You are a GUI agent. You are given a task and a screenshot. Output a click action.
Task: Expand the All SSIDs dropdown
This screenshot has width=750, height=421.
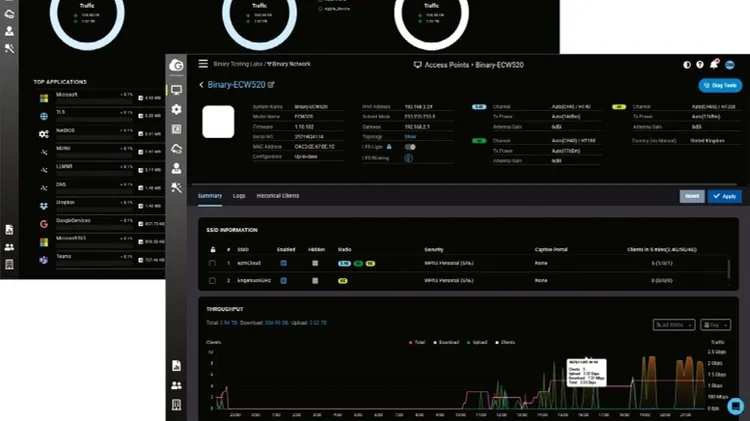pos(673,325)
